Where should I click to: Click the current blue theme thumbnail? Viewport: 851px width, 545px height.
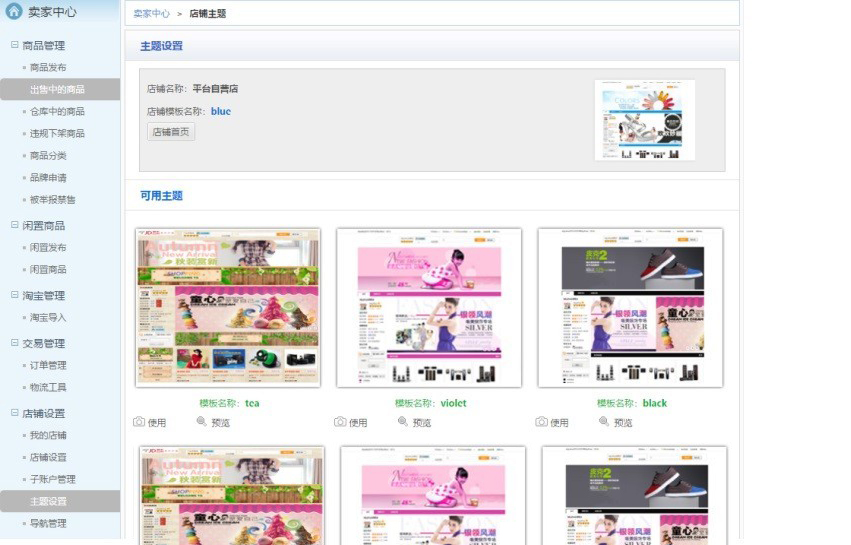[x=645, y=120]
